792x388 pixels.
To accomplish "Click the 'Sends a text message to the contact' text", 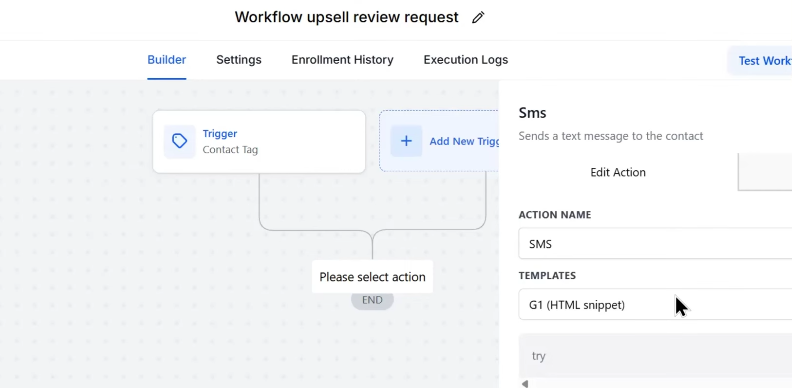I will (611, 136).
